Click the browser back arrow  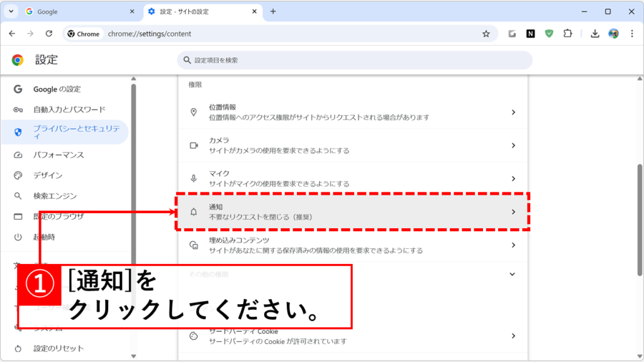[x=12, y=34]
